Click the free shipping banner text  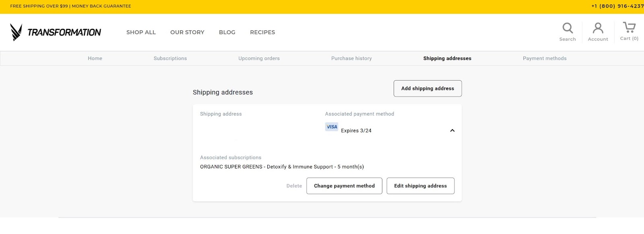[70, 6]
